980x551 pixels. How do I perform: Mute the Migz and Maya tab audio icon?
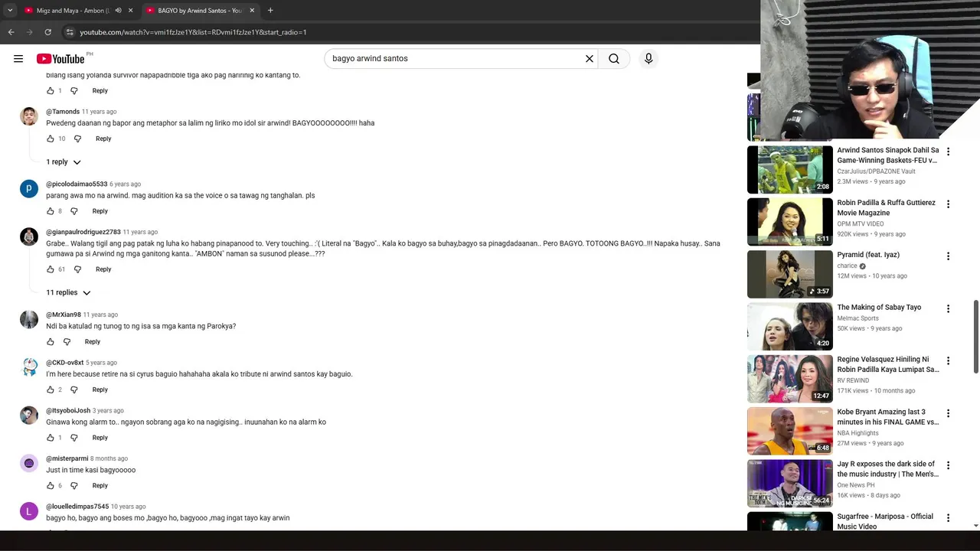(x=118, y=11)
